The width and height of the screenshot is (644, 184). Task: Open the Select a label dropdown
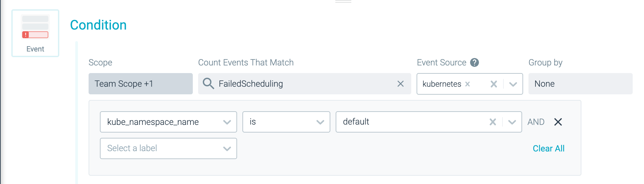[168, 148]
